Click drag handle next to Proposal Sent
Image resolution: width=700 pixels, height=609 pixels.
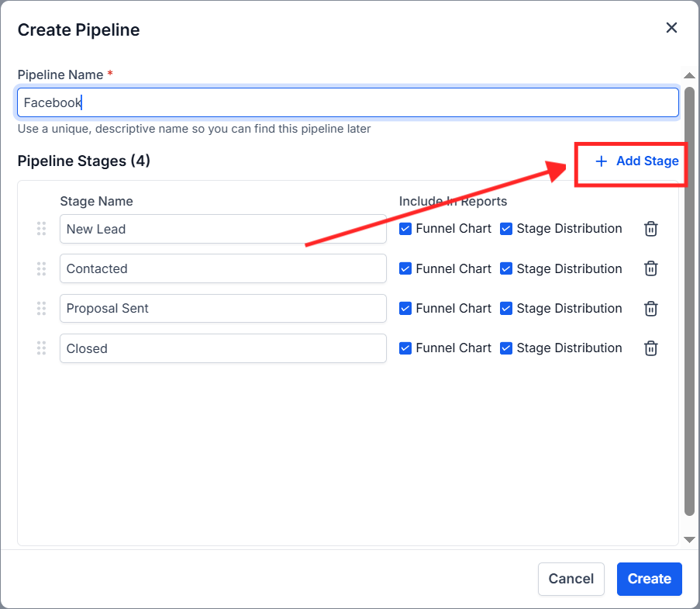click(41, 308)
